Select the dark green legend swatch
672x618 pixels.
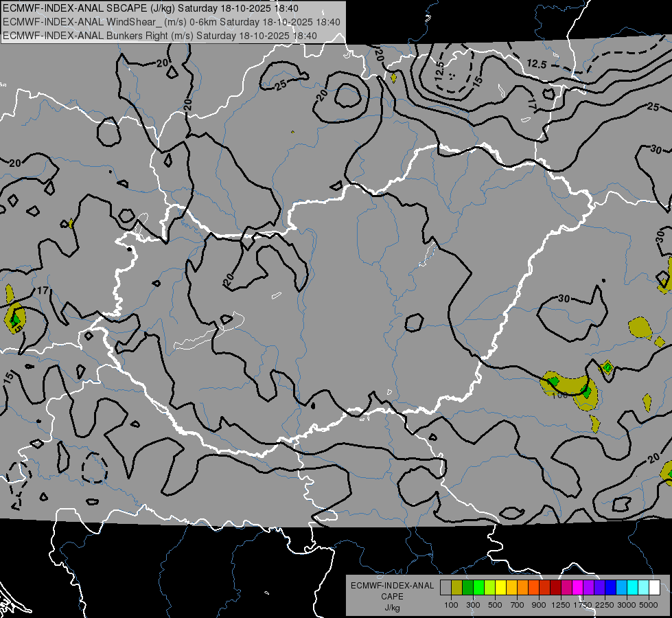click(467, 587)
